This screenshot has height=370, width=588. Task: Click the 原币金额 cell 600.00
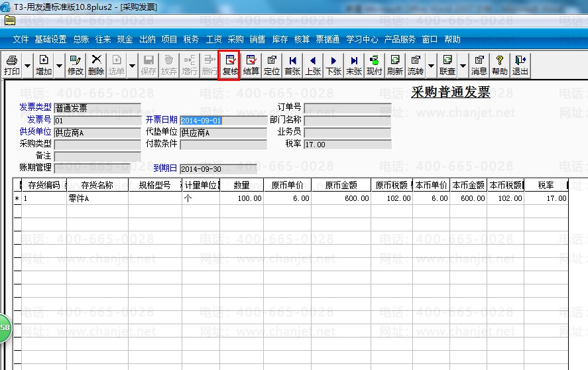341,198
